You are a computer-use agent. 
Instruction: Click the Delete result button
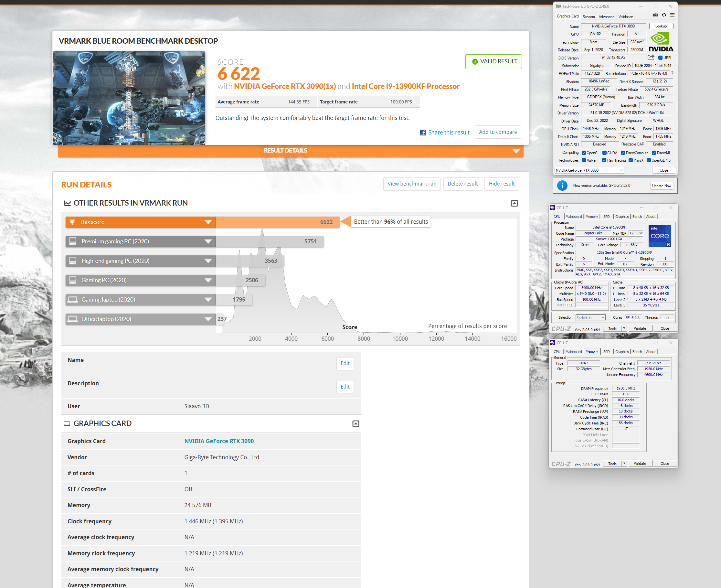tap(462, 184)
